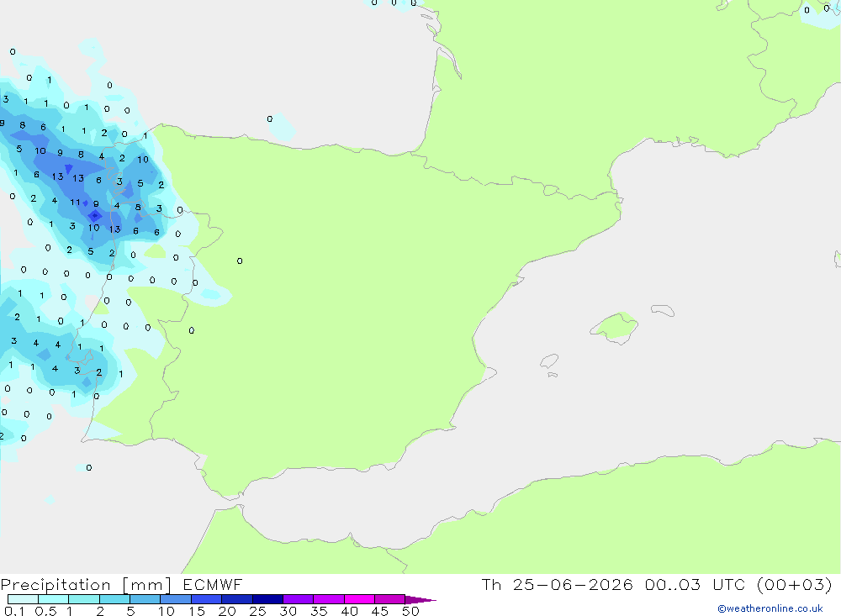Click the 0.1–0.5 mm legend color swatch
Viewport: 841px width, 616px height.
23,599
